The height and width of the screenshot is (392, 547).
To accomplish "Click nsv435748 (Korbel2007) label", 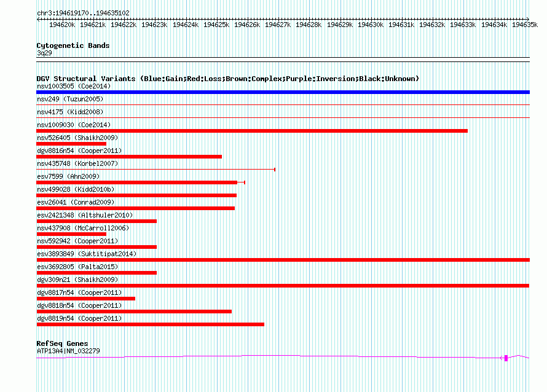I will (77, 163).
